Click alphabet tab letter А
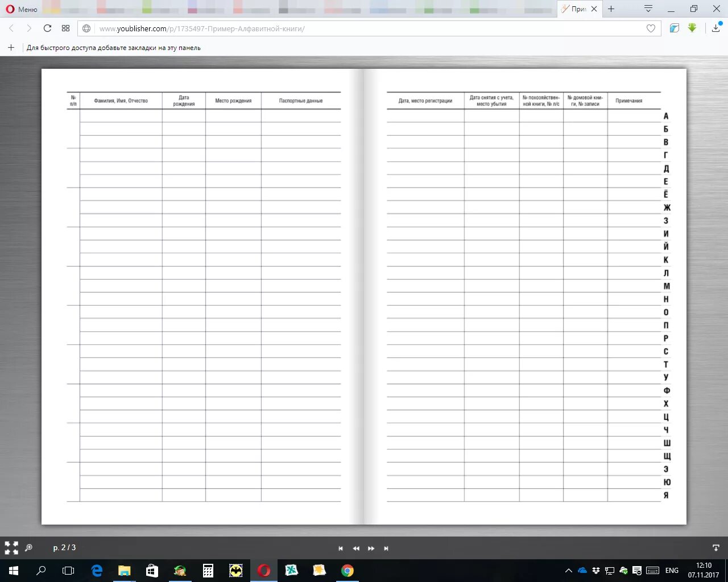Image resolution: width=728 pixels, height=582 pixels. click(666, 116)
